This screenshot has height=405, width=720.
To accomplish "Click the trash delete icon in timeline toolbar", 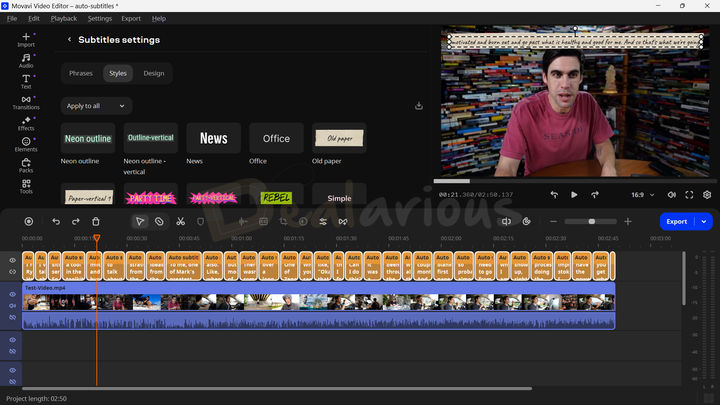I will [x=96, y=221].
